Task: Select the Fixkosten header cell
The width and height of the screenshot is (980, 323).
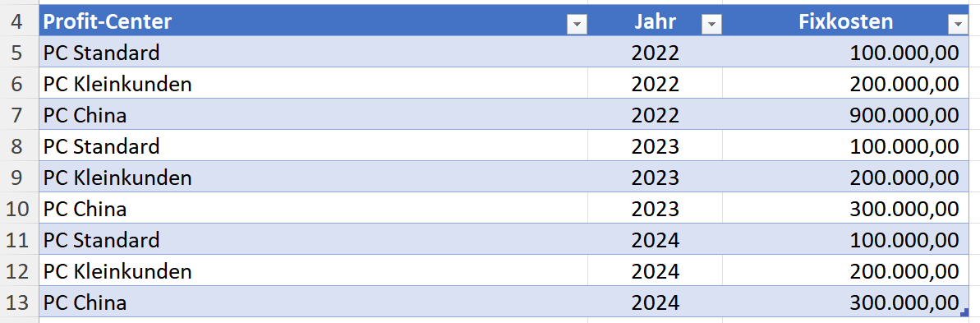Action: tap(845, 21)
